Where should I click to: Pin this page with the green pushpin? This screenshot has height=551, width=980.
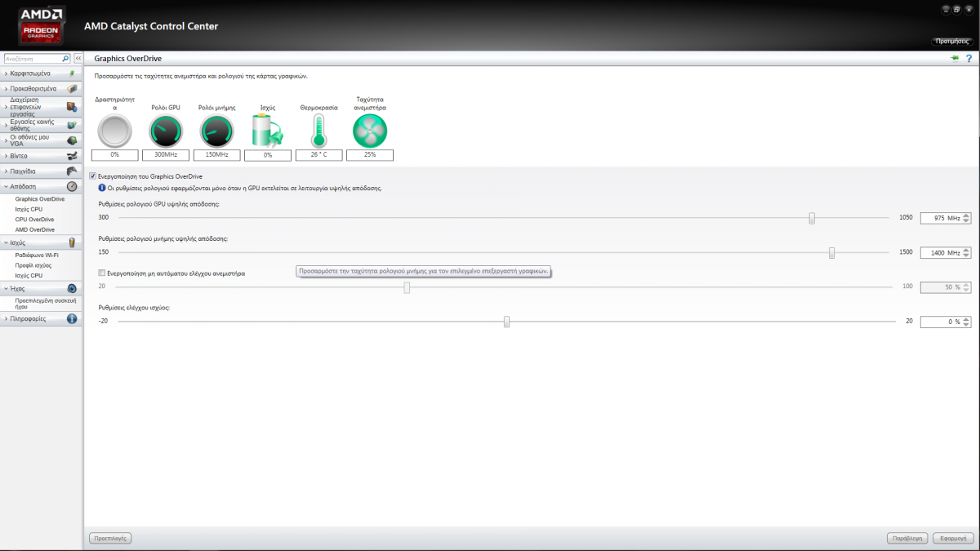[955, 59]
